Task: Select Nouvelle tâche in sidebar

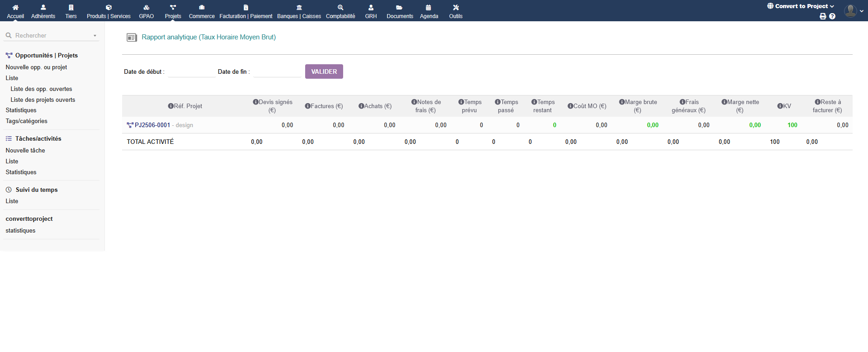Action: (x=25, y=151)
